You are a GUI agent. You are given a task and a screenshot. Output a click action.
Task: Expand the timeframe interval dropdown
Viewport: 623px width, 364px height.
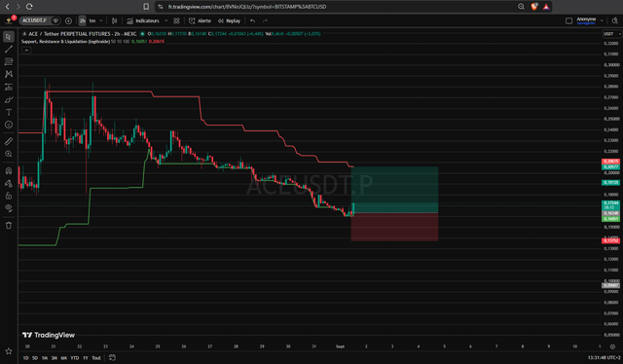point(101,20)
